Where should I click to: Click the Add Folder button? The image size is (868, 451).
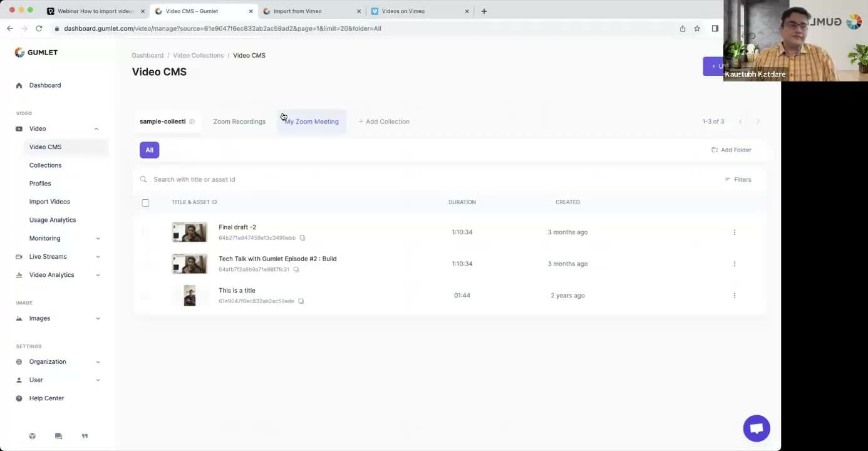tap(731, 150)
